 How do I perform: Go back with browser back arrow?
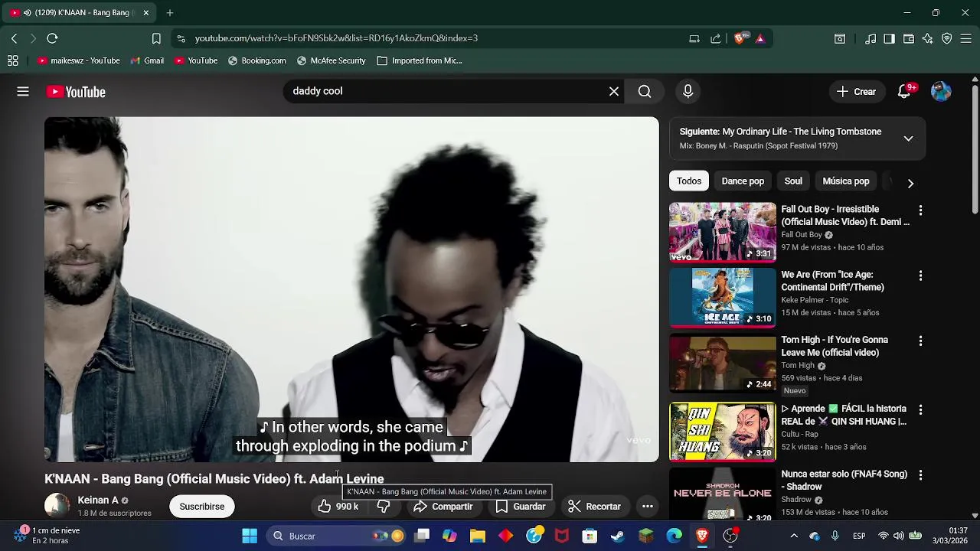click(x=14, y=38)
